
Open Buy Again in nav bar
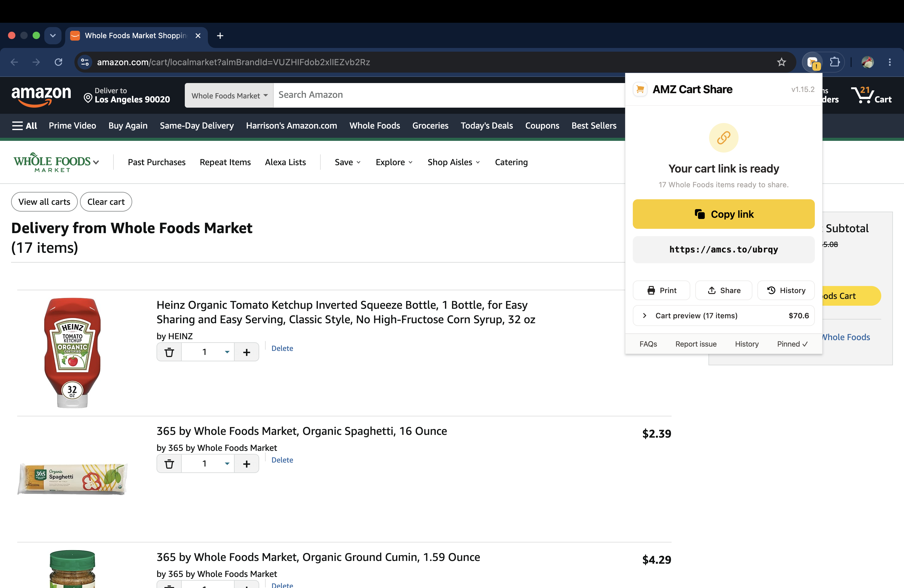click(128, 126)
